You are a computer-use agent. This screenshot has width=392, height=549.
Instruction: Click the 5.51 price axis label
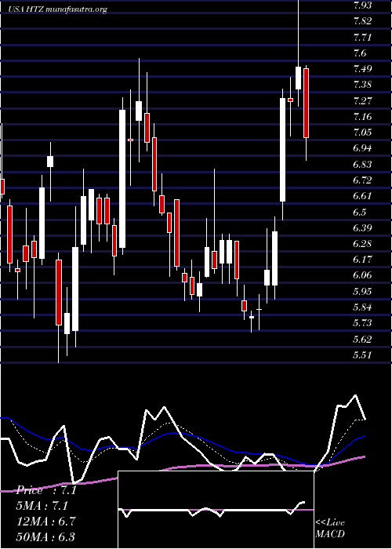tap(362, 355)
